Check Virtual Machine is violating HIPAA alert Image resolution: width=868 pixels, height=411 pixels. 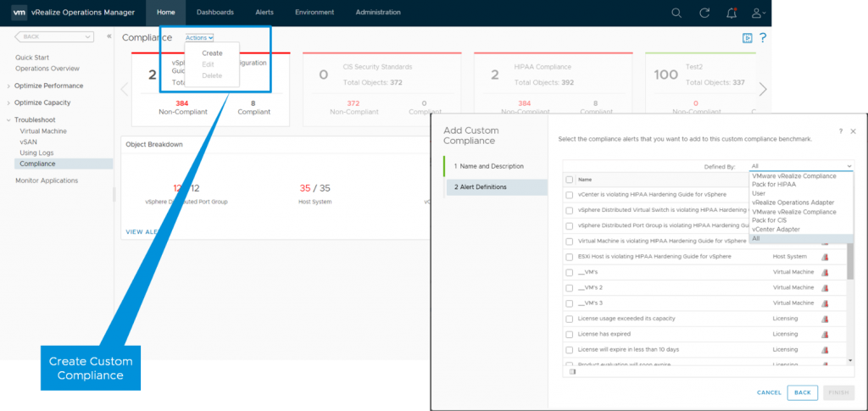tap(569, 242)
